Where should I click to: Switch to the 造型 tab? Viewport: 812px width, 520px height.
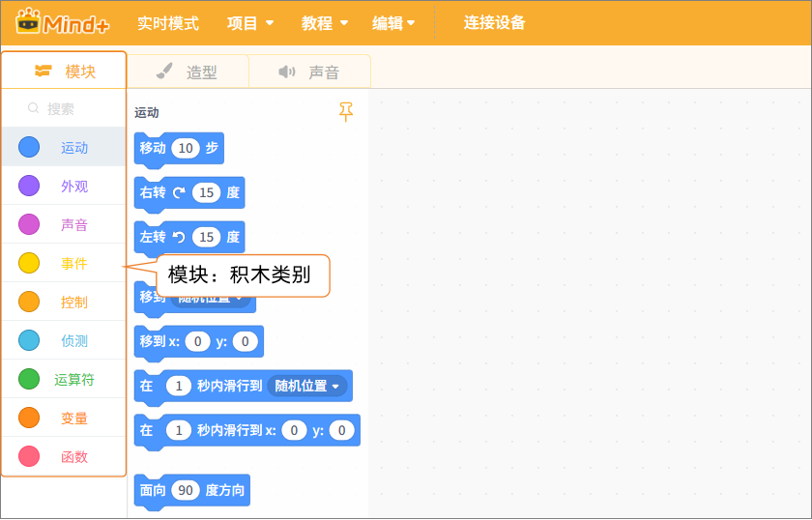[x=188, y=72]
